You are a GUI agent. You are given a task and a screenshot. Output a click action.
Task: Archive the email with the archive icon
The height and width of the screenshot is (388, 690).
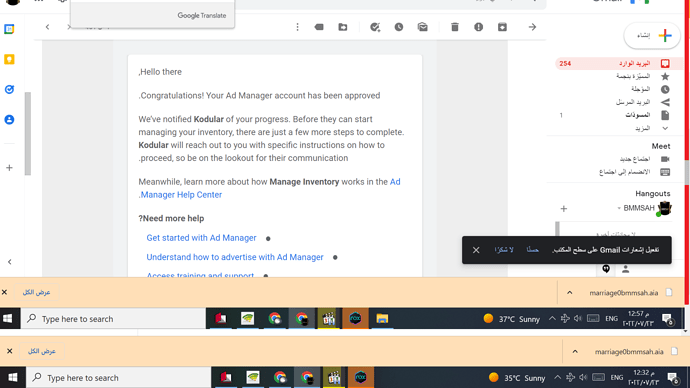point(502,27)
